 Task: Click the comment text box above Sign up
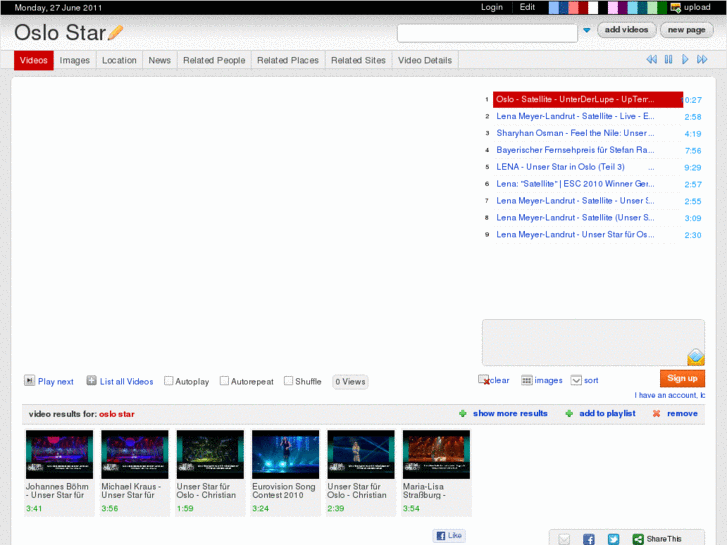point(593,342)
